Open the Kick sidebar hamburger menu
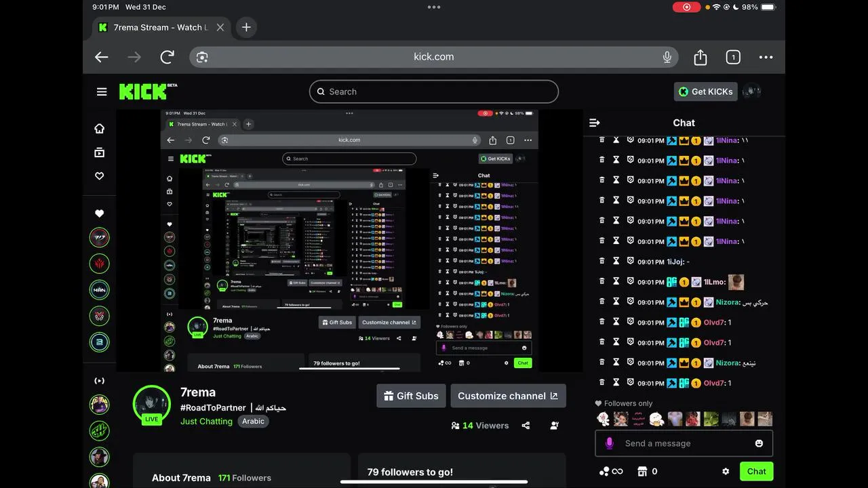This screenshot has height=488, width=868. point(102,91)
